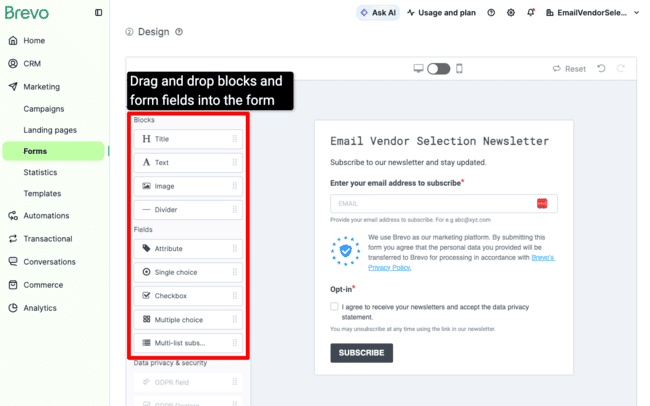Open Home in the sidebar
650x406 pixels.
pos(34,41)
